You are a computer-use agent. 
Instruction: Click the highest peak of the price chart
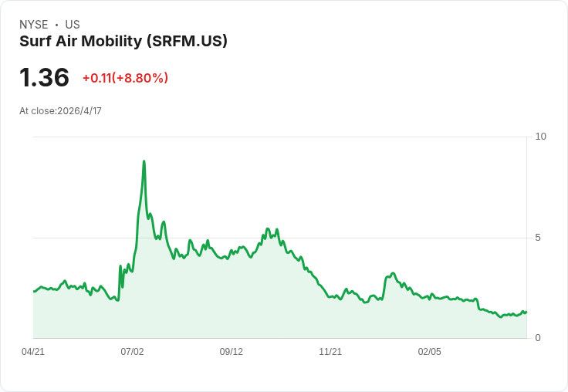(144, 161)
